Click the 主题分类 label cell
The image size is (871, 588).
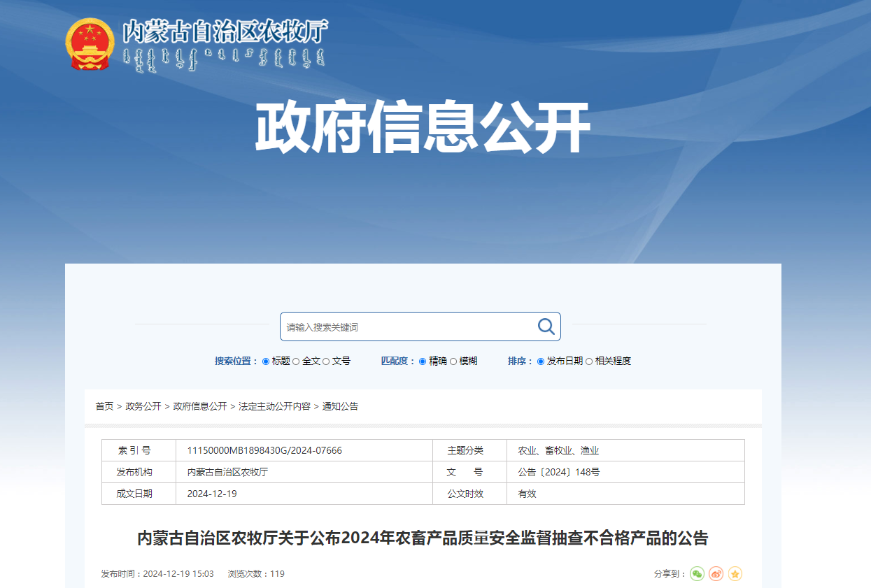point(469,450)
